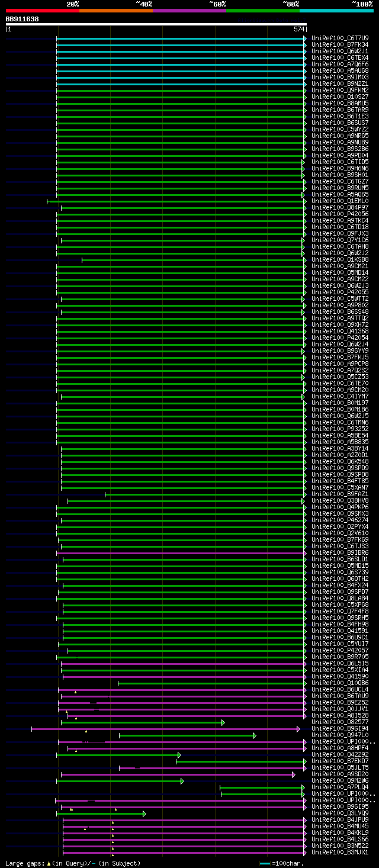The height and width of the screenshot is (868, 379).
Task: Select the UniRef100_B6TAR9 label
Action: (340, 110)
